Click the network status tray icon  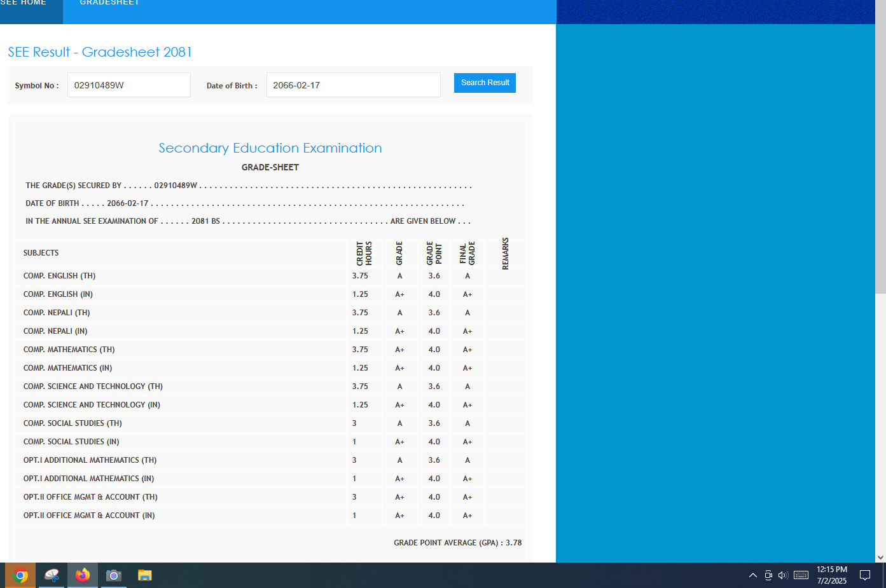(x=768, y=575)
